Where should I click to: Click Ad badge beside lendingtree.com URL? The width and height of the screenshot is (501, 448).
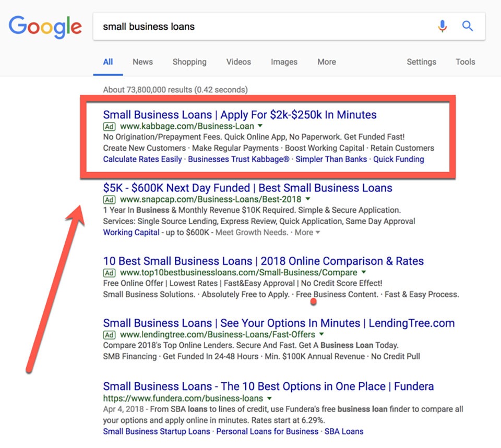coord(109,335)
